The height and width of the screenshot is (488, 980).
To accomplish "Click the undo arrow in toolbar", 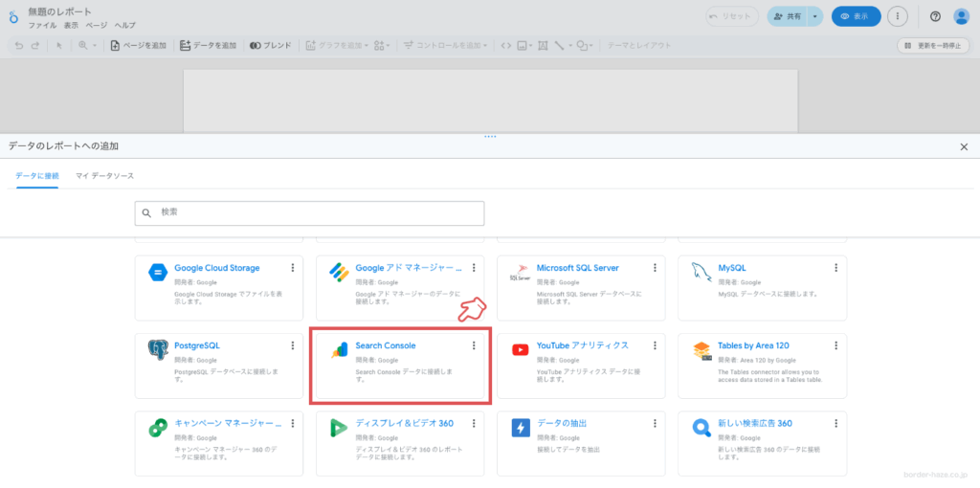I will 19,46.
